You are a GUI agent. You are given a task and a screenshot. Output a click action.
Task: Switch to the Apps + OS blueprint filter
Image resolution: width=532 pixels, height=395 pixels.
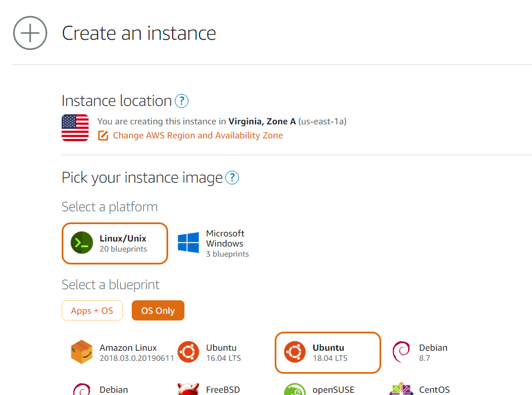(92, 310)
